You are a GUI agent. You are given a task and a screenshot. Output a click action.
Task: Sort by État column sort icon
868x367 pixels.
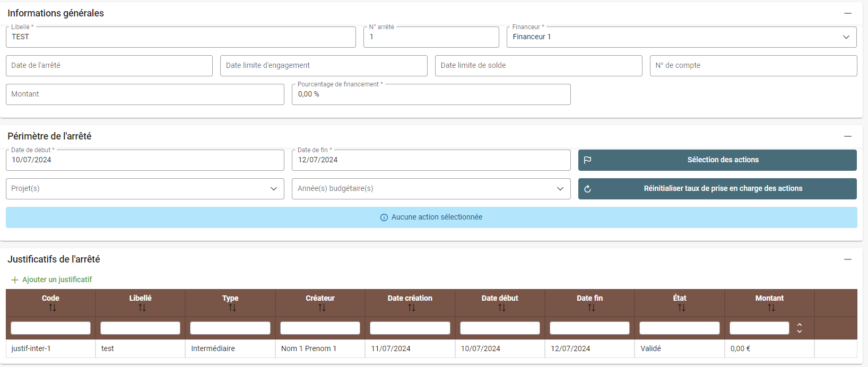pos(681,308)
